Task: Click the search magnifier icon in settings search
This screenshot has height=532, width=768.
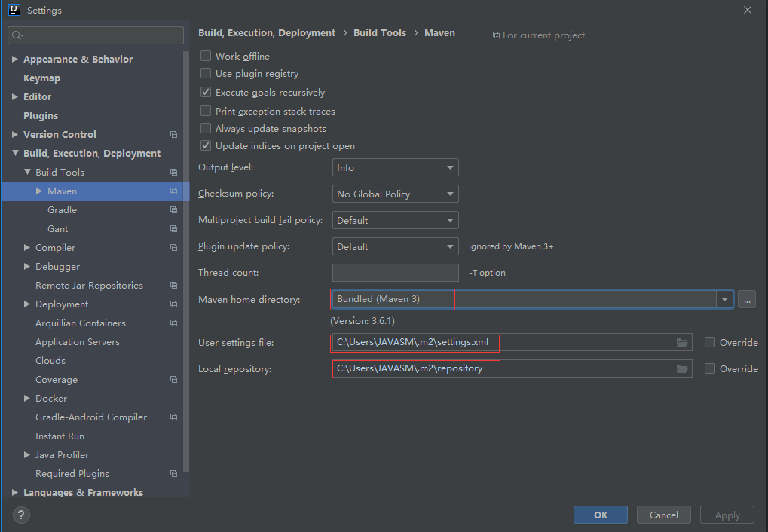Action: tap(17, 35)
